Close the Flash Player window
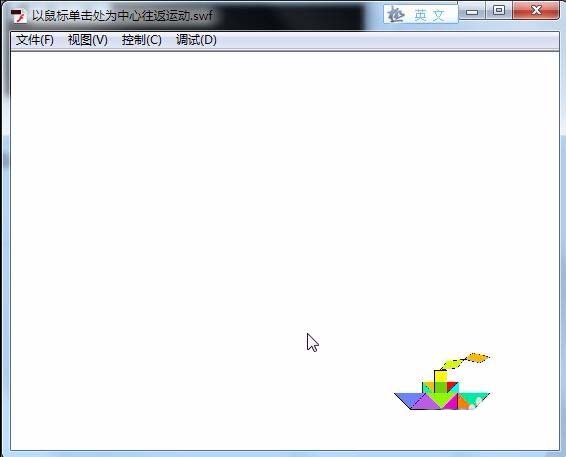 [536, 10]
